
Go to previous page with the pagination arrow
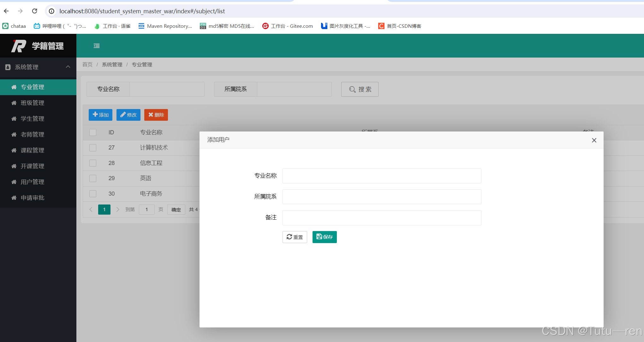[x=91, y=209]
